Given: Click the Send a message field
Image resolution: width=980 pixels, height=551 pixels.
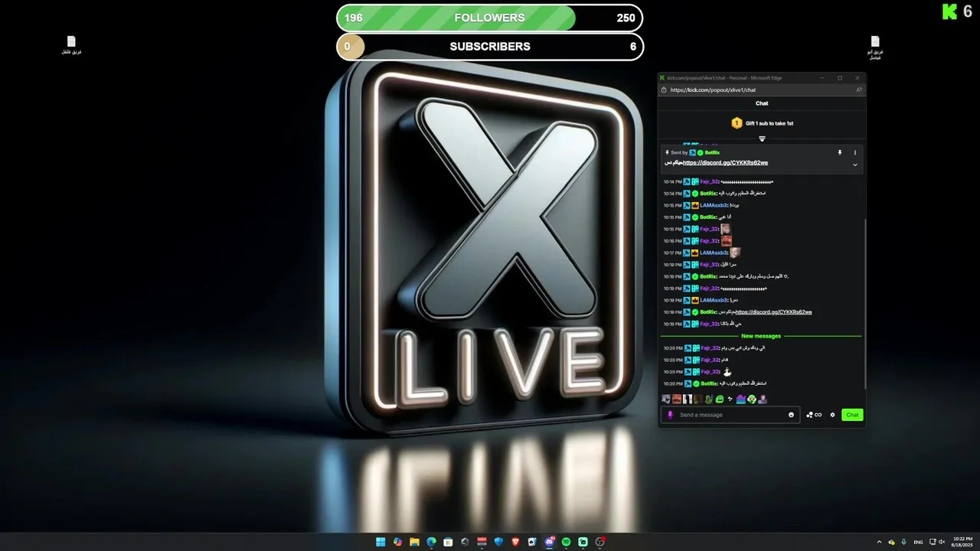Looking at the screenshot, I should point(731,415).
